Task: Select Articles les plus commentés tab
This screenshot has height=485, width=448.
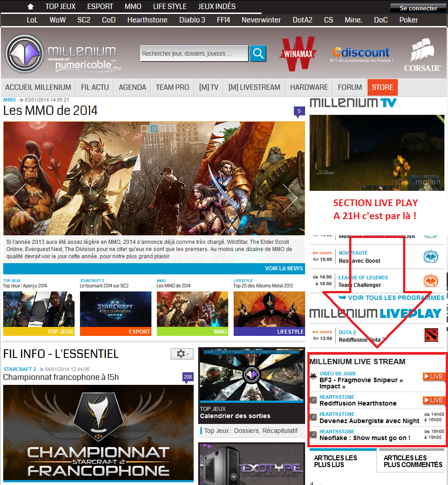Action: 412,461
